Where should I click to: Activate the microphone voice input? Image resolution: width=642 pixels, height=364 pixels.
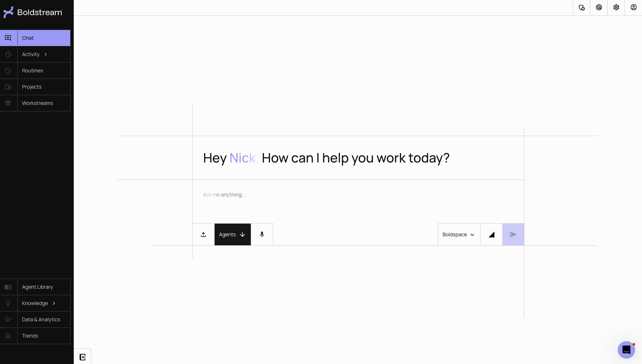tap(262, 234)
